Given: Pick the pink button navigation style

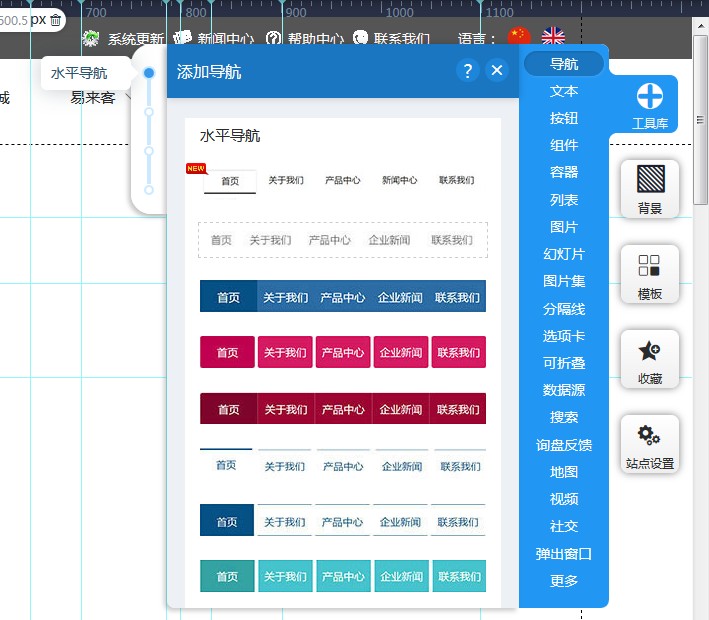Looking at the screenshot, I should pos(343,352).
